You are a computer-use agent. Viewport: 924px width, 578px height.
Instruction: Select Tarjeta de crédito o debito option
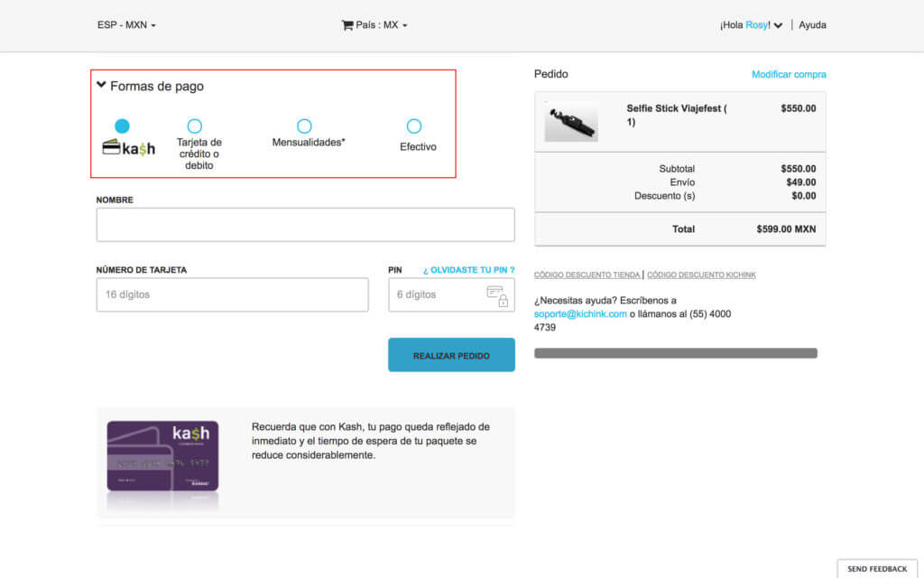195,126
